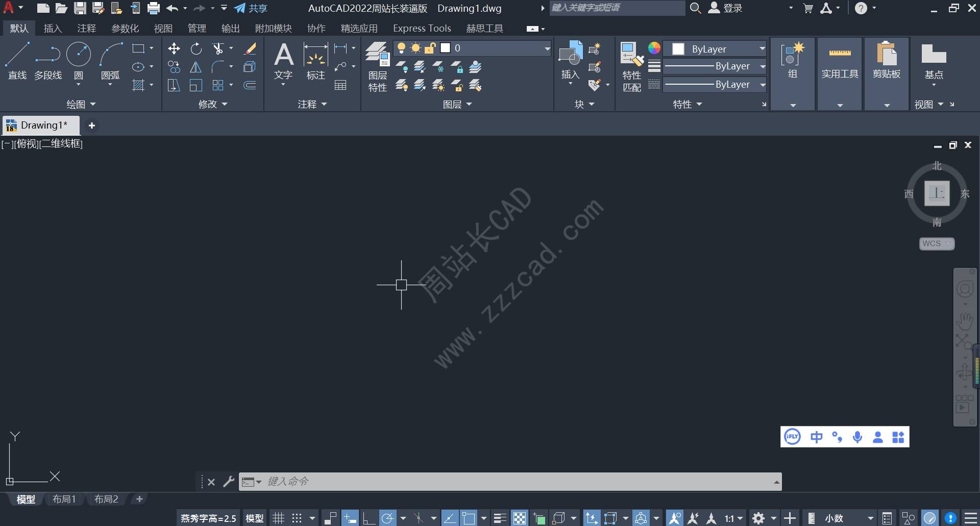Toggle snap mode in status bar

[x=297, y=518]
